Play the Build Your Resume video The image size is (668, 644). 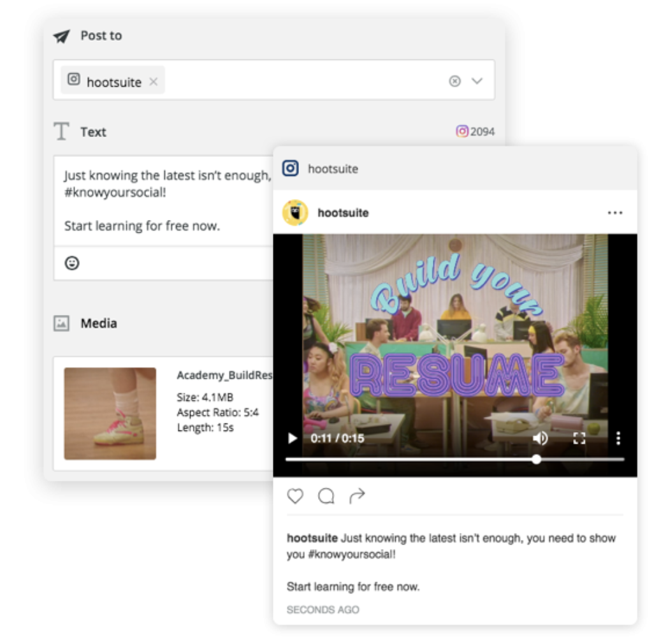pyautogui.click(x=293, y=438)
